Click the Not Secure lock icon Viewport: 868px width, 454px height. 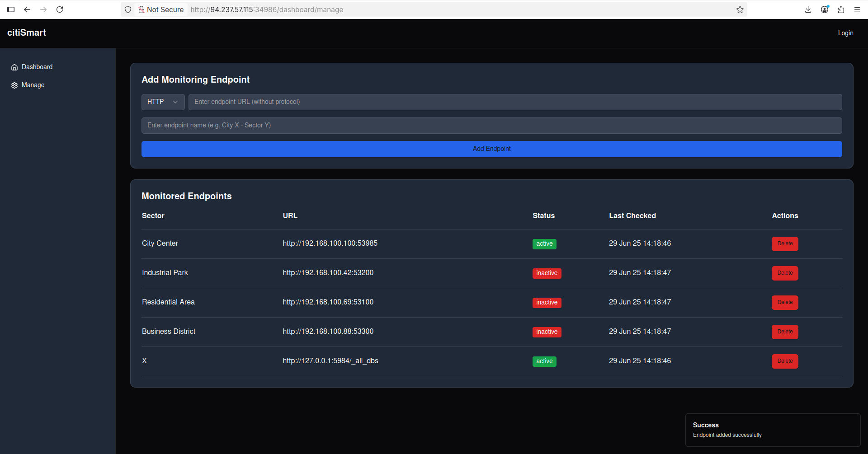tap(142, 9)
